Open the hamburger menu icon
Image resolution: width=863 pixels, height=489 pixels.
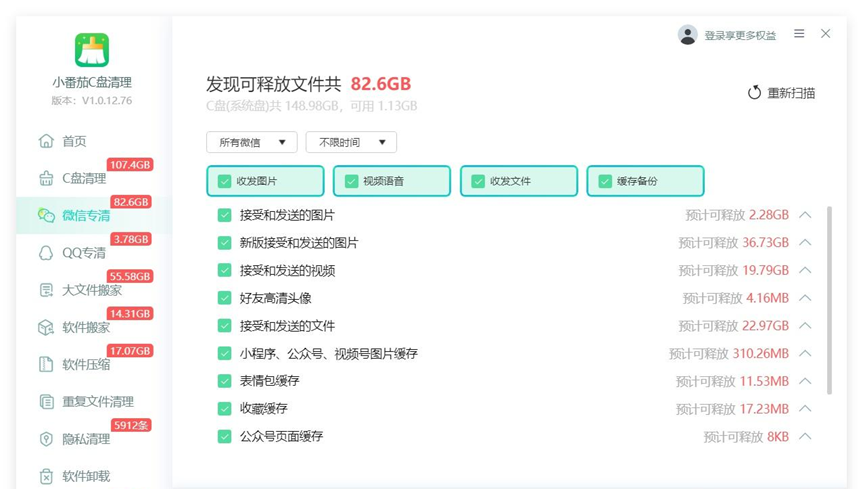(x=799, y=34)
